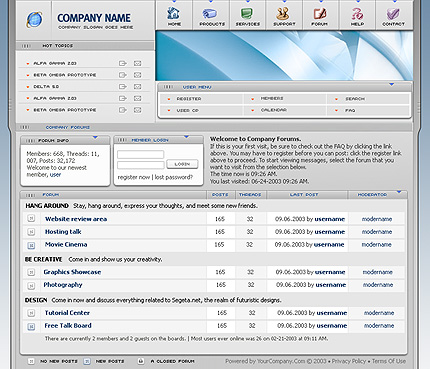Click modername in the Photography row
The image size is (430, 369).
point(378,285)
